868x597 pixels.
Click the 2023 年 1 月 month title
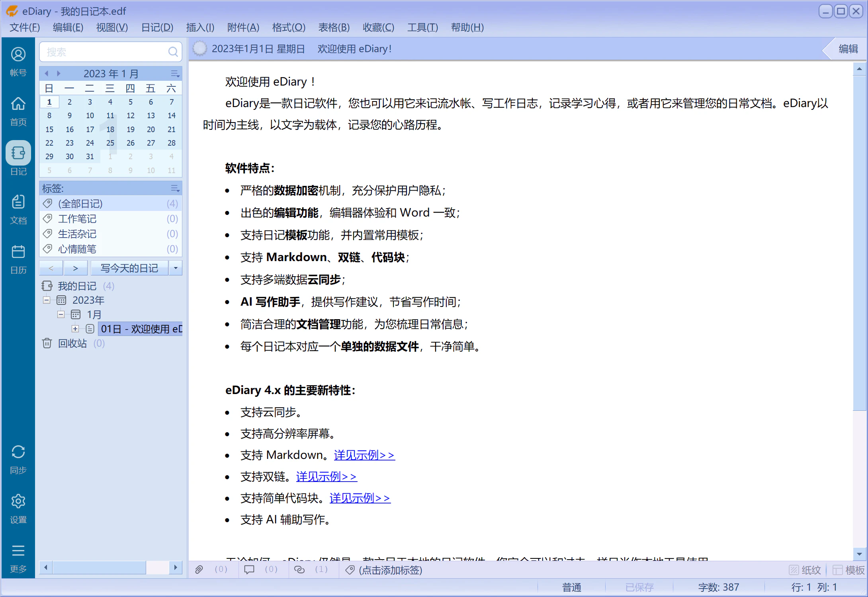(x=111, y=74)
